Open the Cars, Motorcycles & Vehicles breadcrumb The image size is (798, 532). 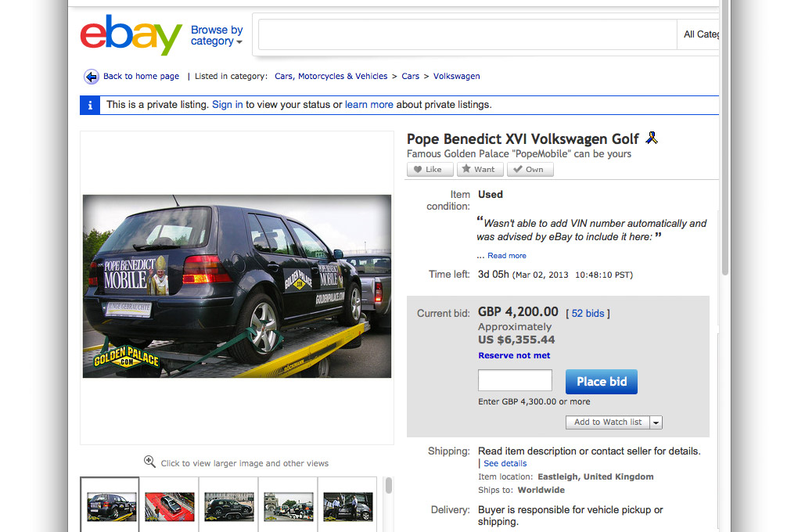331,77
